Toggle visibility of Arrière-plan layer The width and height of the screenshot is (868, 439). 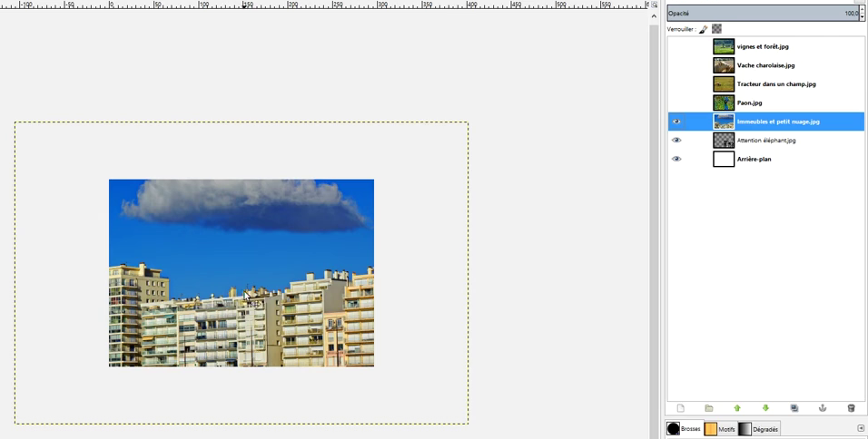[676, 159]
